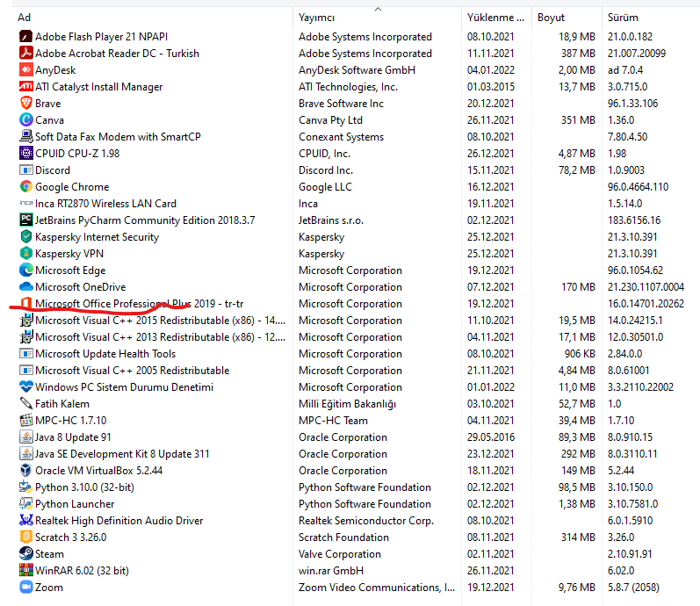Click publisher Scratch Foundation
Screen dimensions: 700x606
(343, 537)
